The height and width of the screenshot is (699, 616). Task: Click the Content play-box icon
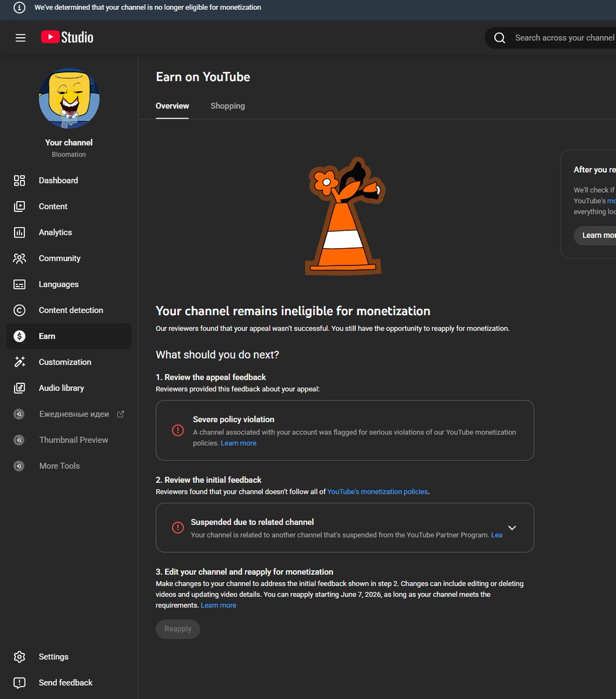(x=19, y=206)
